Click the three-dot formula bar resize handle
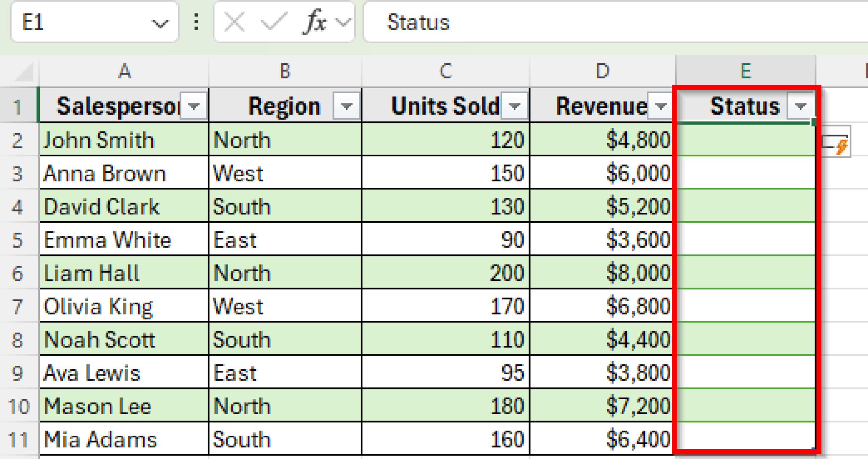 point(196,22)
